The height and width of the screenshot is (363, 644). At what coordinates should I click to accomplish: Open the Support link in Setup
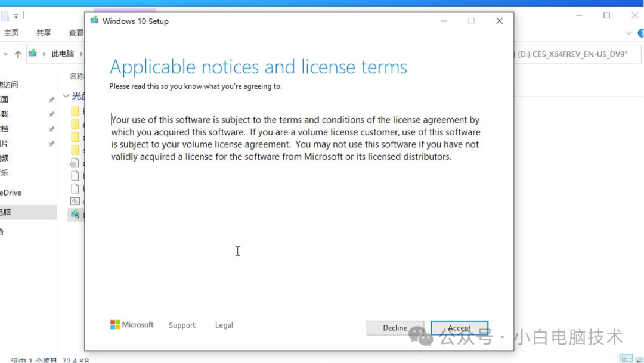[x=182, y=325]
